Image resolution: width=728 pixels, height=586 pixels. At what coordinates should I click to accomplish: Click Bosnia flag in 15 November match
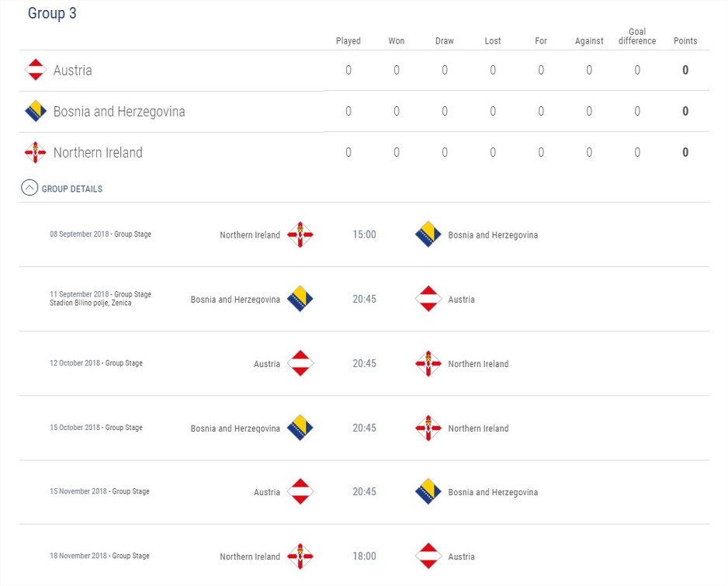click(428, 491)
